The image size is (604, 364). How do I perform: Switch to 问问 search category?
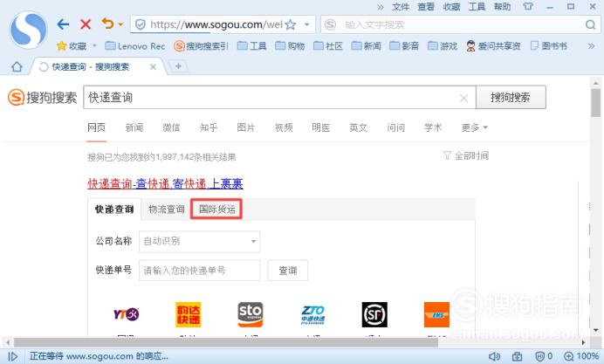tap(396, 127)
